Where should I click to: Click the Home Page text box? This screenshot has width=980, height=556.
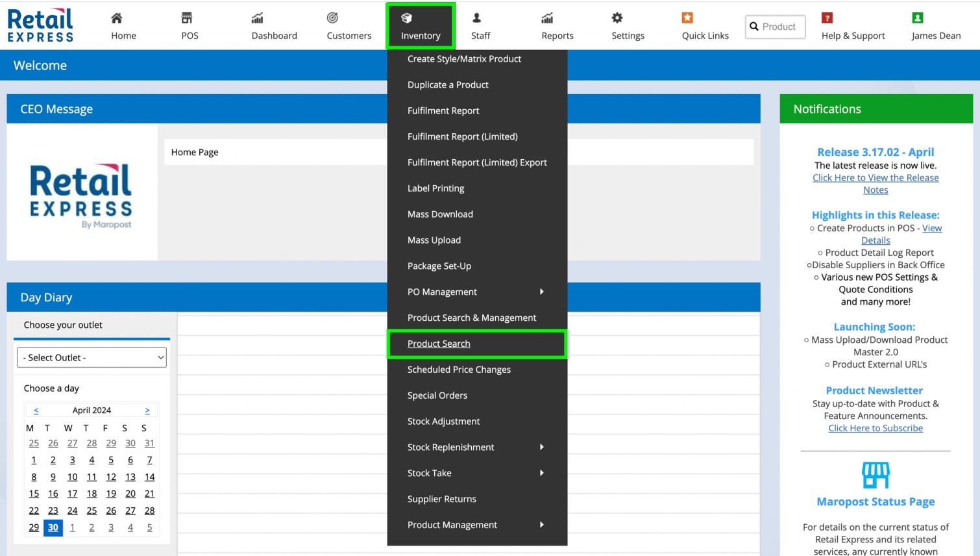[x=459, y=152]
